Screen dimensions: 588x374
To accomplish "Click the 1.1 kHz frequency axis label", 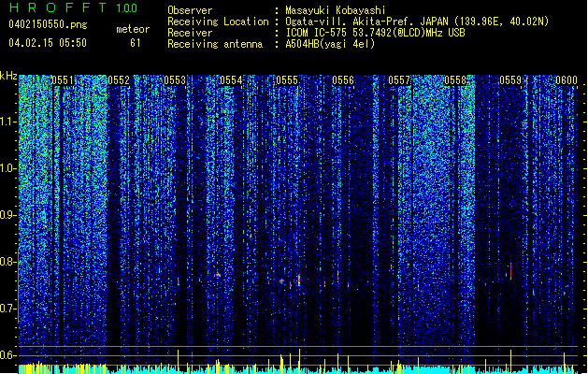I will point(8,122).
